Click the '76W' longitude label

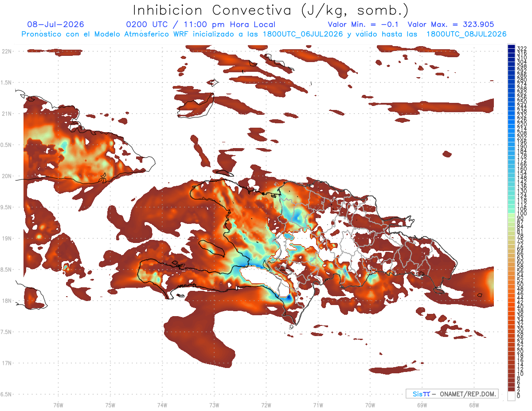tap(58, 405)
